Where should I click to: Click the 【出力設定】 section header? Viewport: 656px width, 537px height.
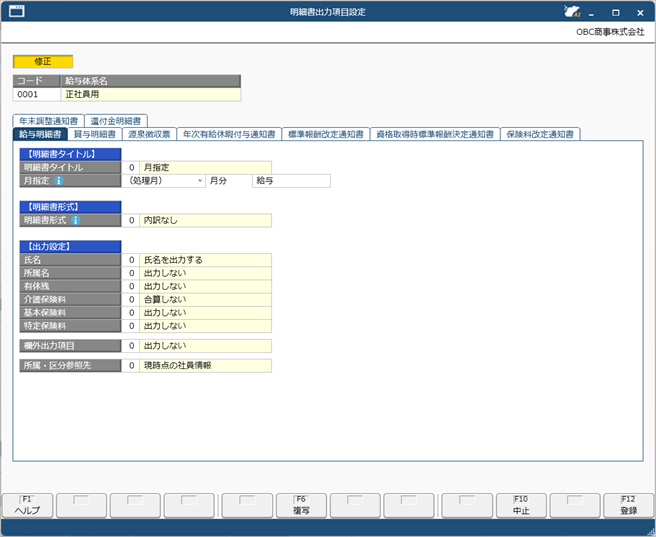click(70, 246)
